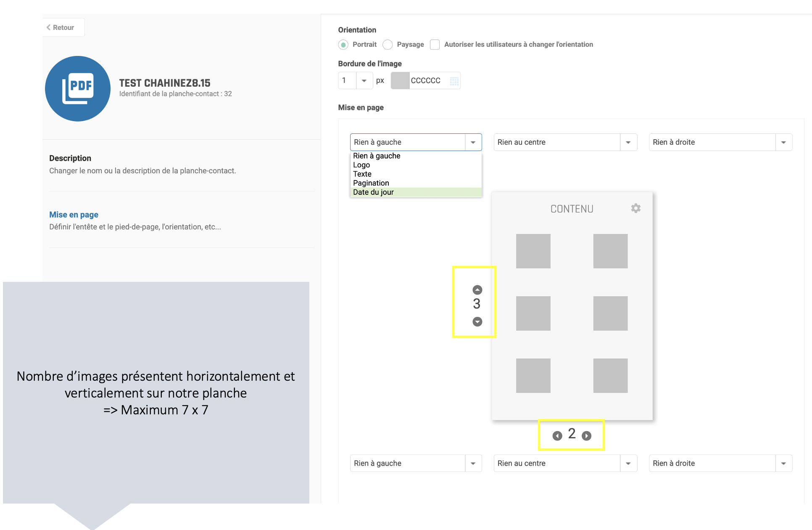Expand the header Rien au centre dropdown

coord(628,142)
